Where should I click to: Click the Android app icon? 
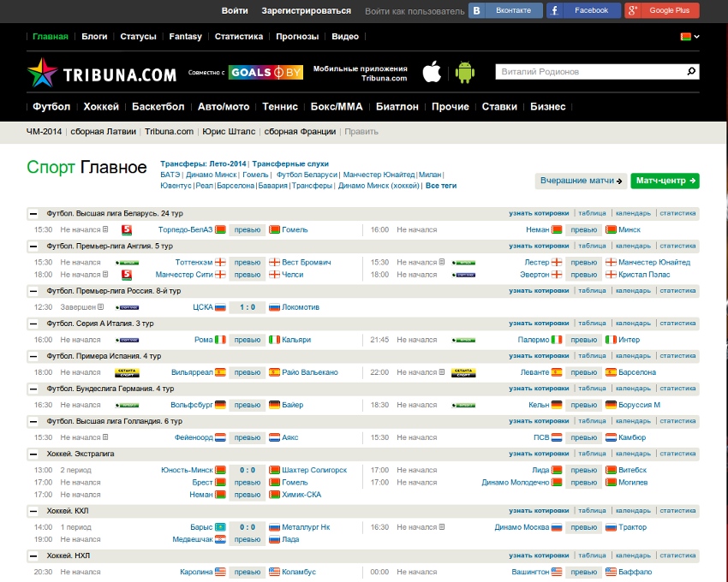[x=465, y=72]
